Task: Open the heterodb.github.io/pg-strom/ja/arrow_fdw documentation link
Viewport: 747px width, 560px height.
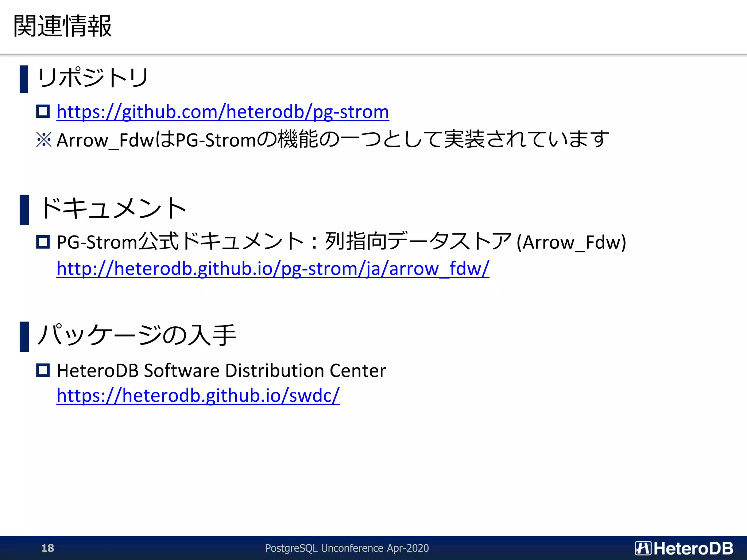Action: 273,269
